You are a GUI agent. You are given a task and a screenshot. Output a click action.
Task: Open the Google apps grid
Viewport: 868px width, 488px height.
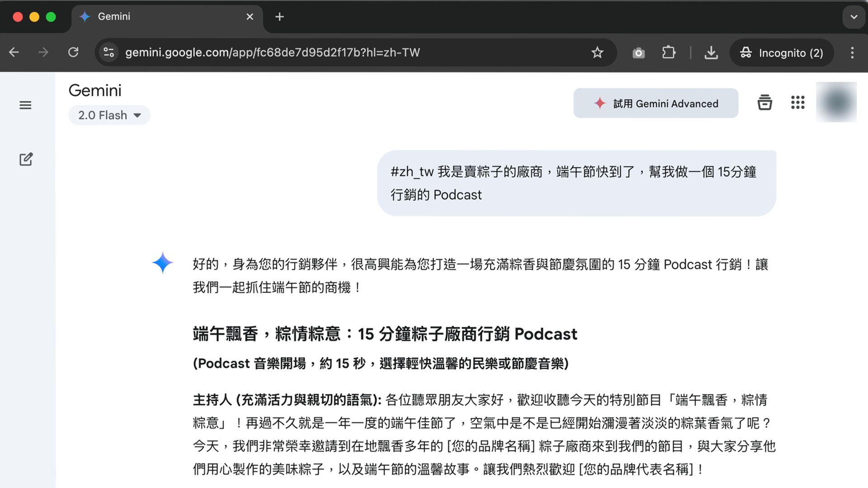[x=797, y=103]
